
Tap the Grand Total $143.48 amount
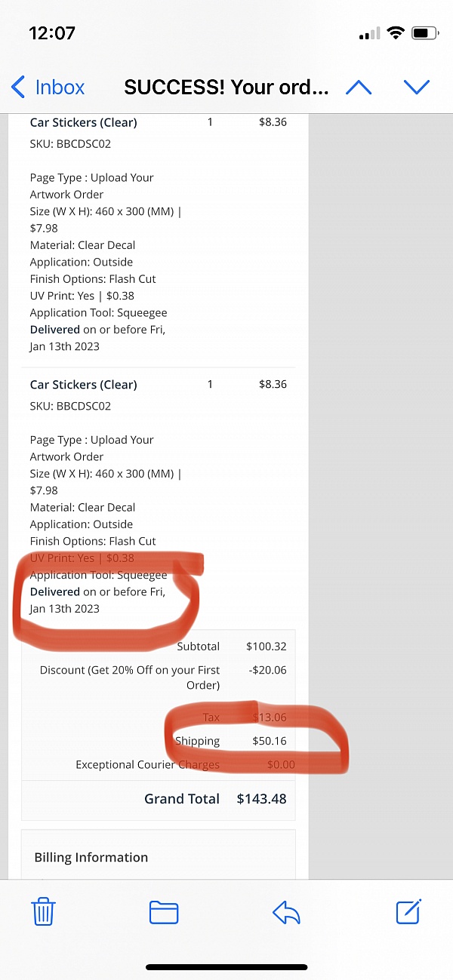261,799
